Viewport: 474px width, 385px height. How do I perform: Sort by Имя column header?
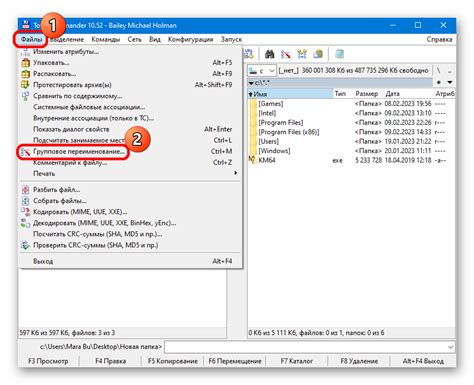click(290, 94)
